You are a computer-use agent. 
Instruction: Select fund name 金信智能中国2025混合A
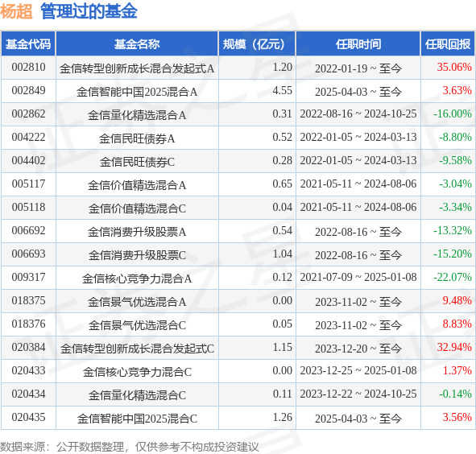pos(137,92)
